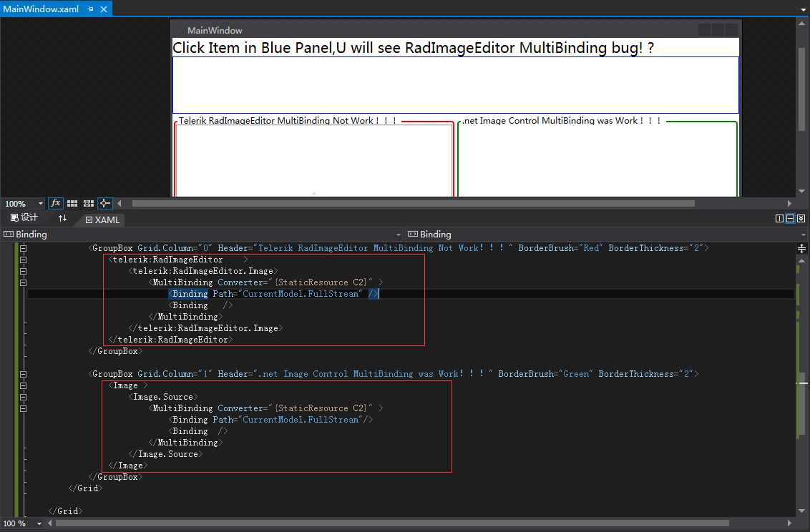Viewport: 810px width, 532px height.
Task: Click the <telerik:RadImageEditor.Image> line
Action: [x=203, y=271]
